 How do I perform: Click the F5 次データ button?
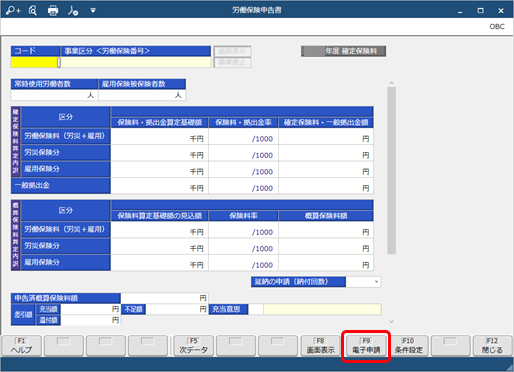194,346
